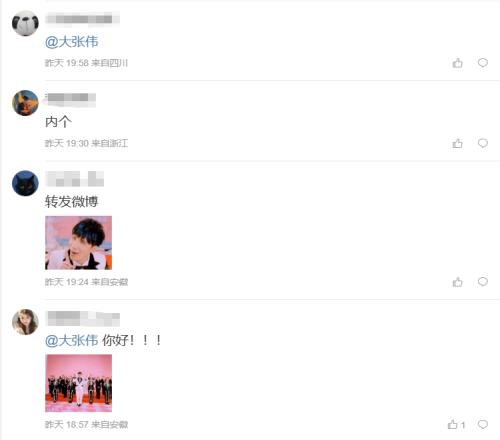Reply to the 你好!!! comment
The image size is (500, 440).
click(483, 424)
